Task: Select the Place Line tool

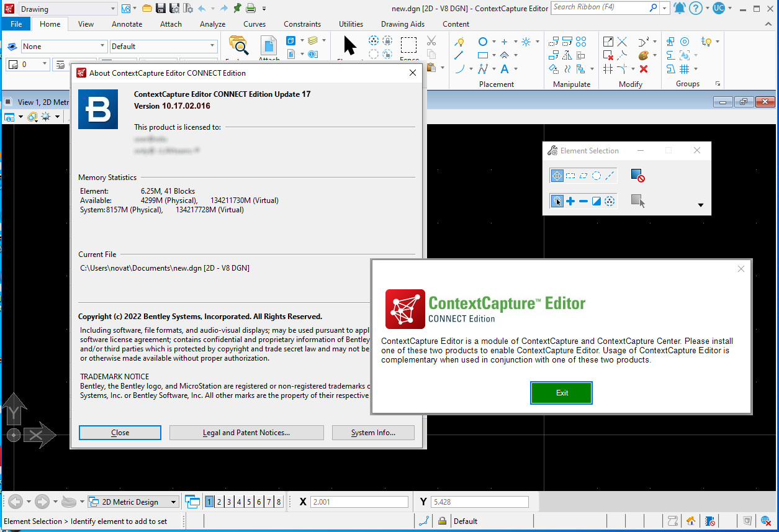Action: (459, 55)
